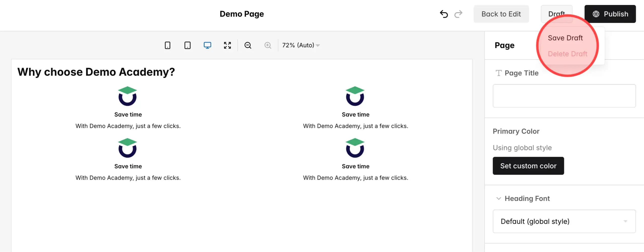This screenshot has width=644, height=252.
Task: Switch to tablet preview
Action: 187,45
